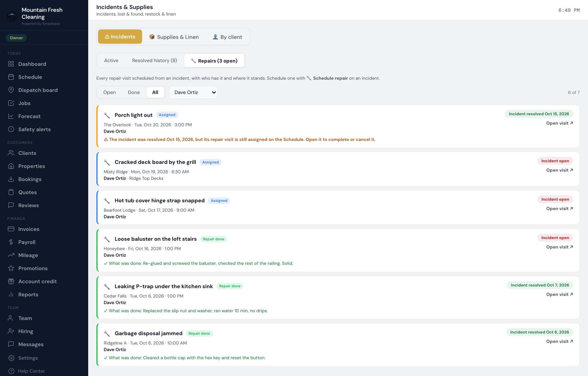Click the Owner role badge
The image size is (588, 376).
click(x=16, y=38)
